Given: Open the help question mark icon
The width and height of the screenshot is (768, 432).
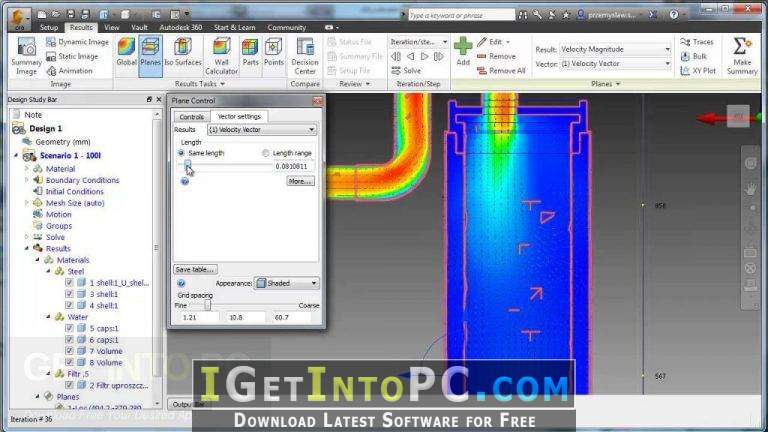Looking at the screenshot, I should point(674,15).
